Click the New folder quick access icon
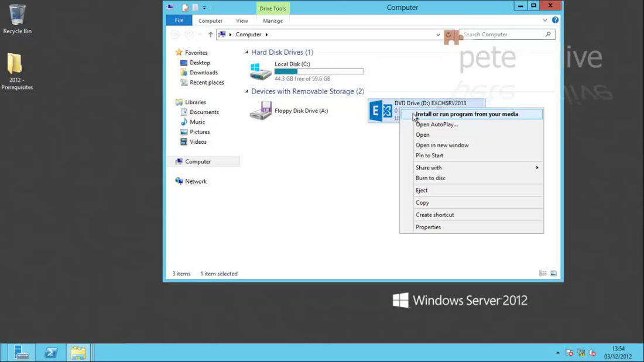Image resolution: width=644 pixels, height=362 pixels. pos(195,8)
